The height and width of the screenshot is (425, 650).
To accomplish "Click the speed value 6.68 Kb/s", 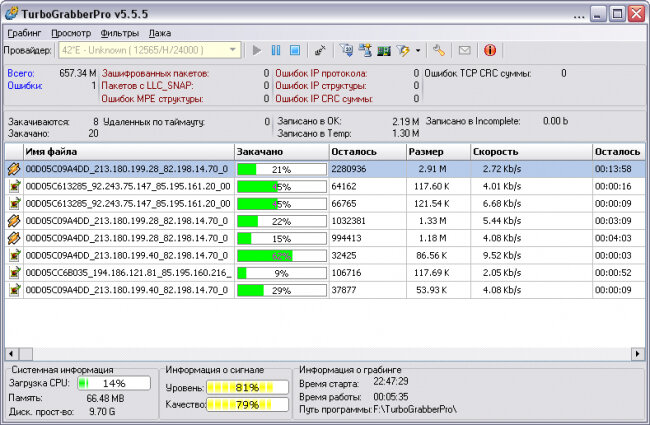I will coord(502,204).
